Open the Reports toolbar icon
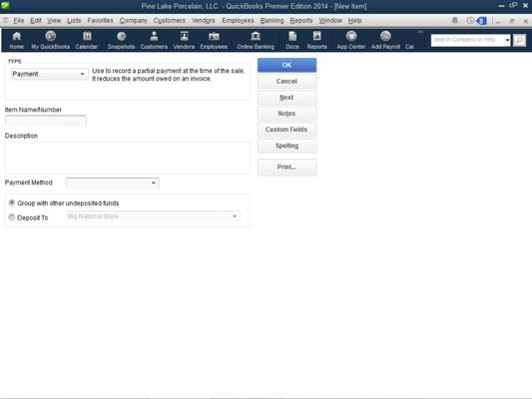Viewport: 532px width, 399px height. (x=316, y=40)
